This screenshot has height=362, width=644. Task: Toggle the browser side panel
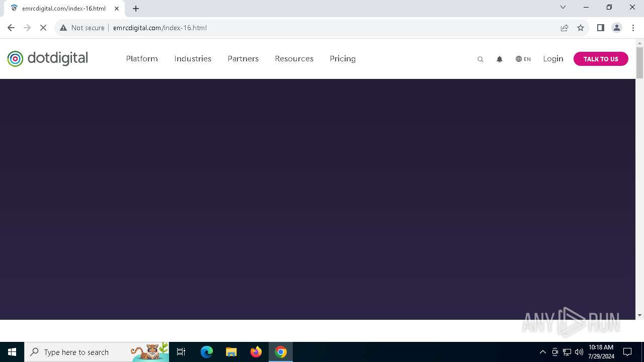click(x=600, y=28)
